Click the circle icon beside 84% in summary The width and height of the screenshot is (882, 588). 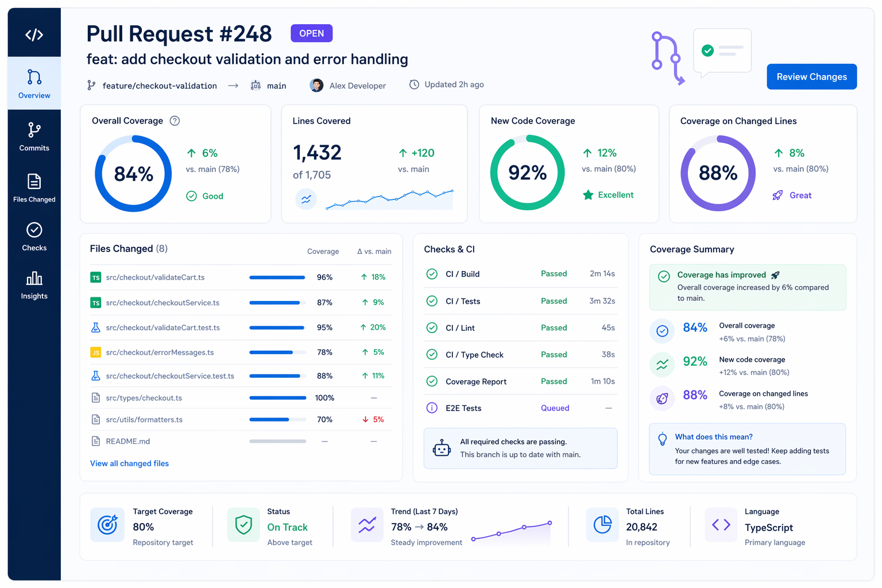(x=662, y=331)
